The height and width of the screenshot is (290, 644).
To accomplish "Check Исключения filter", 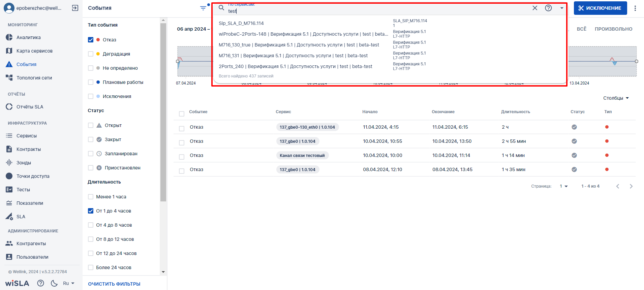I will tap(91, 96).
